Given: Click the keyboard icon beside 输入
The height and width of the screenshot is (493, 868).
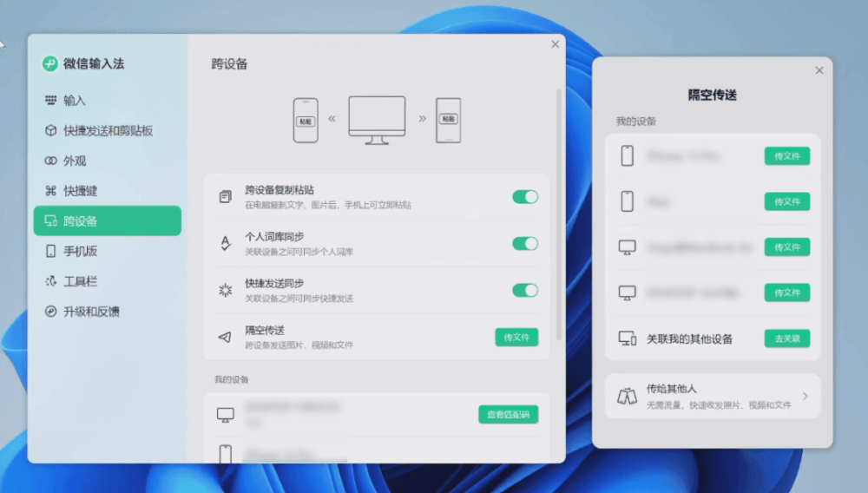Looking at the screenshot, I should tap(50, 100).
